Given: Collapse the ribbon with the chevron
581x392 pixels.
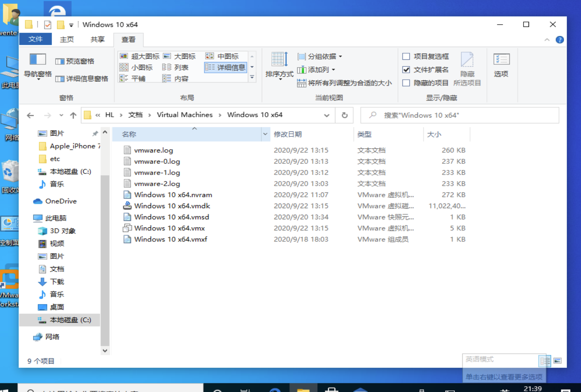Looking at the screenshot, I should [x=547, y=40].
